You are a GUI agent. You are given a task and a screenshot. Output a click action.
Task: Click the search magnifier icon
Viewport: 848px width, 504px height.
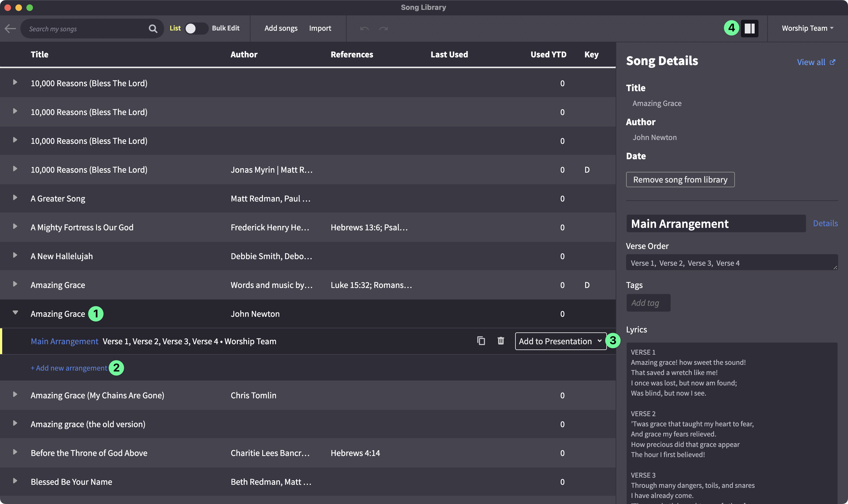tap(153, 29)
